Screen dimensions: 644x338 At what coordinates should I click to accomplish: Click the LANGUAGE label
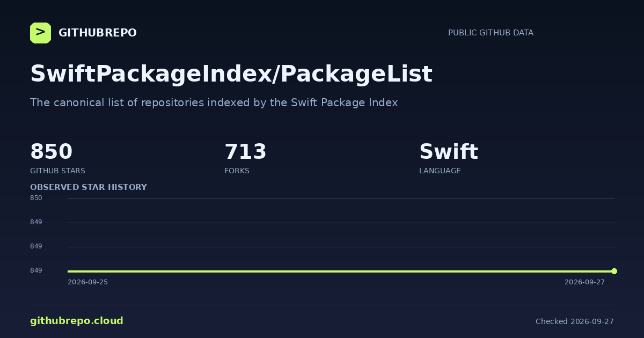[440, 171]
